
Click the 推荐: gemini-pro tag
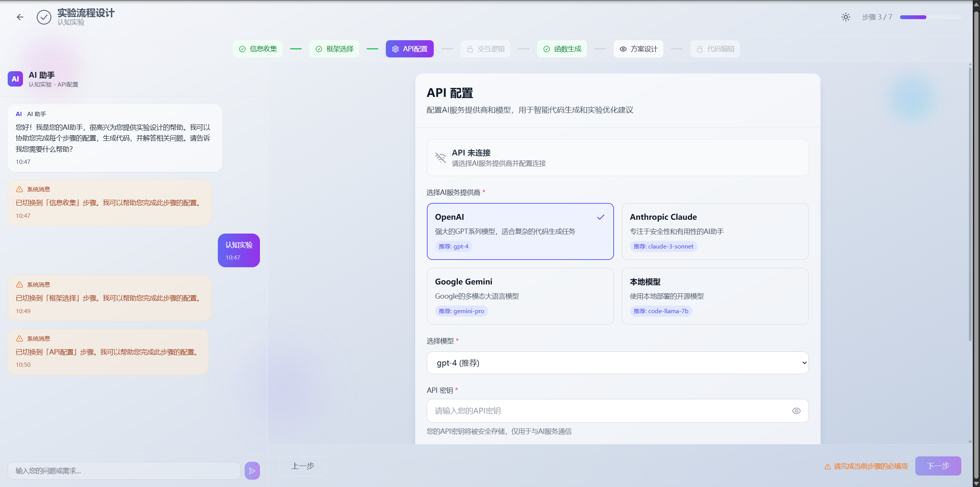[x=461, y=311]
